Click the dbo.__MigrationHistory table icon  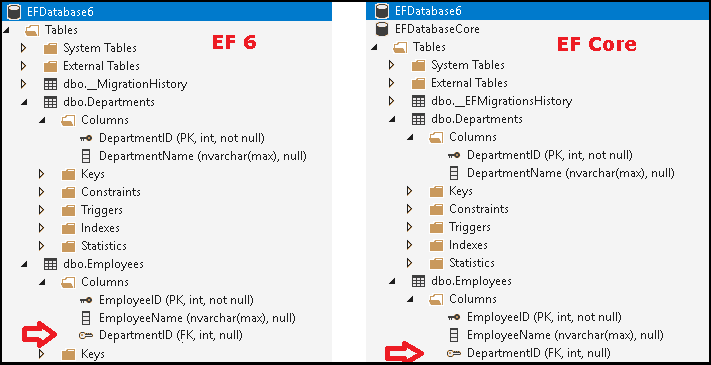(x=50, y=84)
